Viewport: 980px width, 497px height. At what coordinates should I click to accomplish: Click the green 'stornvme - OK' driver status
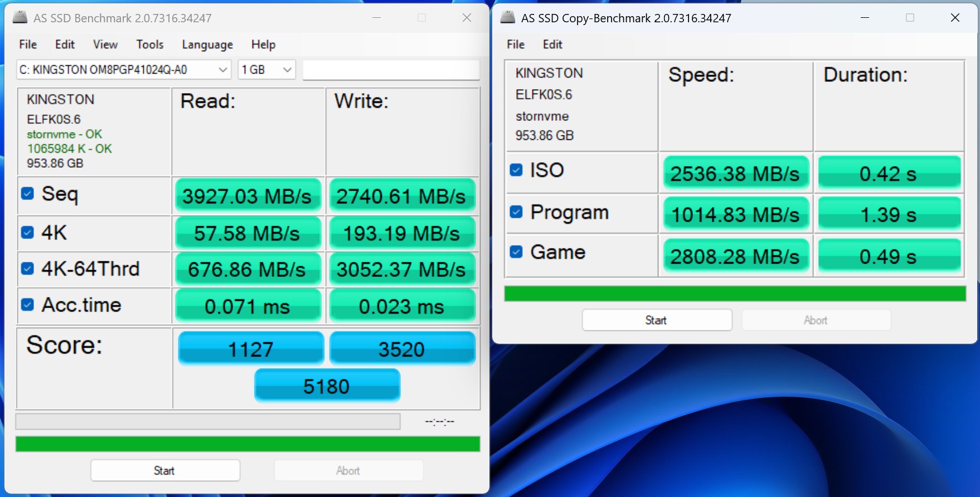65,134
